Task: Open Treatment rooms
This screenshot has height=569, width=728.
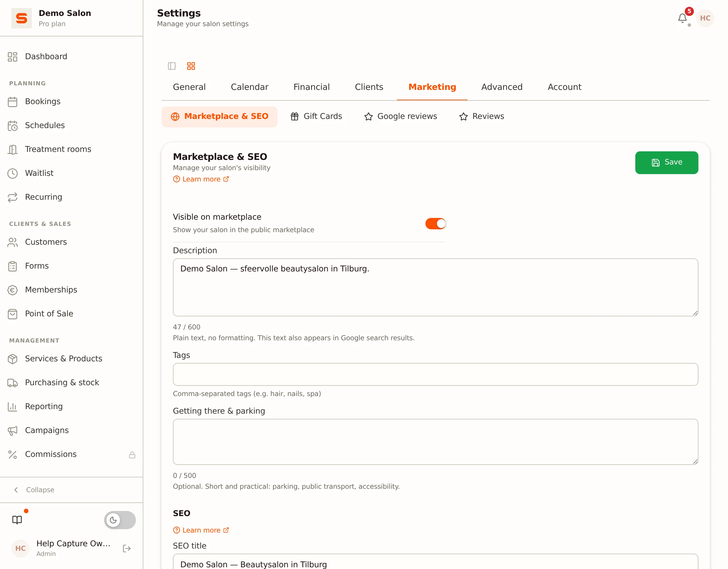Action: pos(71,149)
